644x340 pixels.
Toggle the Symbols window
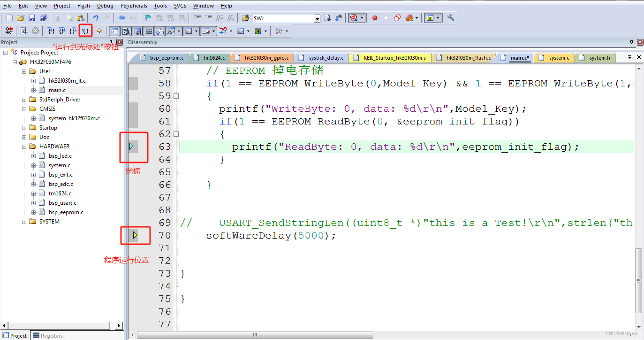(137, 31)
